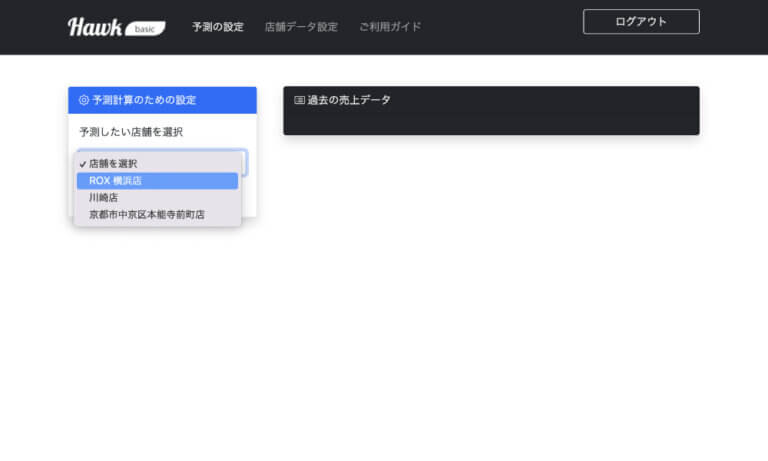Open the ご利用ガイド page

pos(390,27)
